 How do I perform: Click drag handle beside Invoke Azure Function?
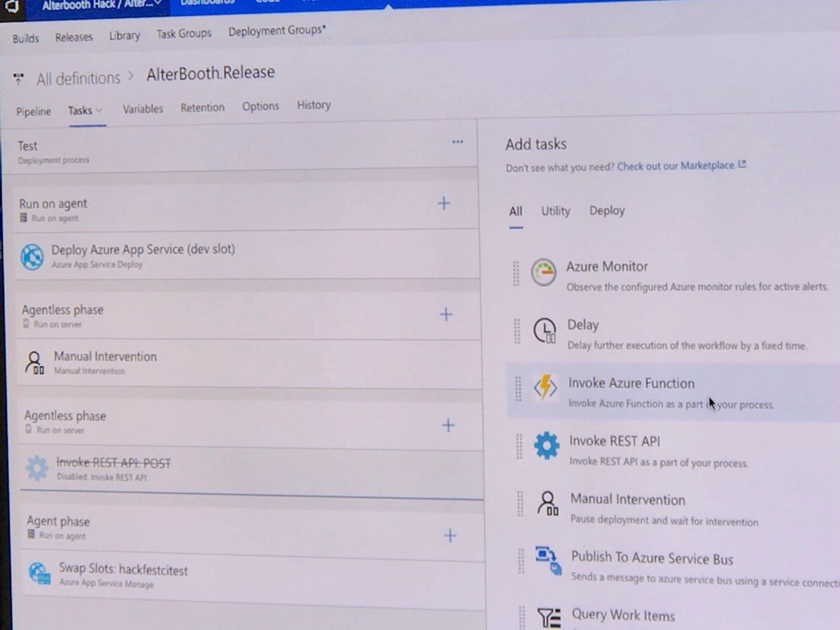tap(519, 388)
